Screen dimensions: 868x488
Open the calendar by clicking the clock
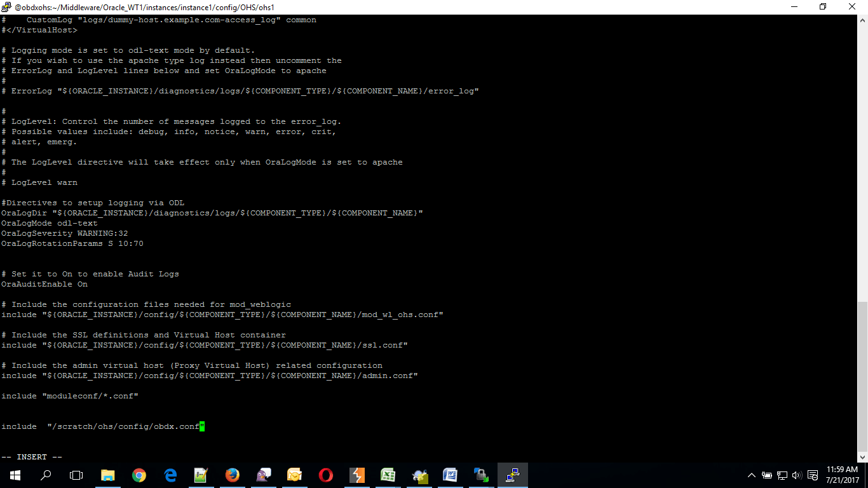point(842,475)
